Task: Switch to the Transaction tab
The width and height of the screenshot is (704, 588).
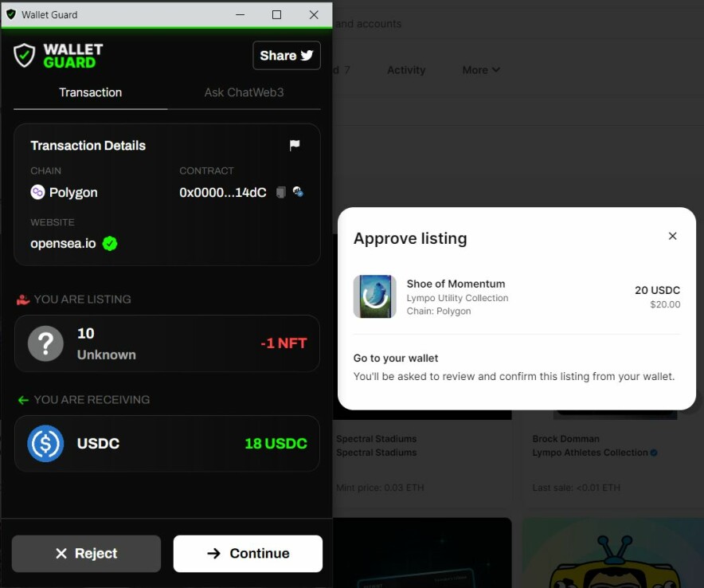Action: pyautogui.click(x=90, y=92)
